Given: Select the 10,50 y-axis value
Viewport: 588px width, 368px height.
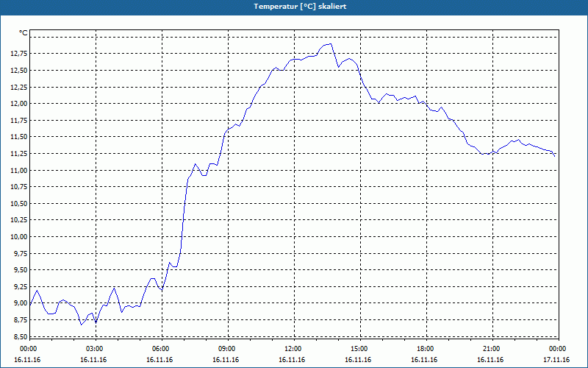Looking at the screenshot, I should coord(19,204).
